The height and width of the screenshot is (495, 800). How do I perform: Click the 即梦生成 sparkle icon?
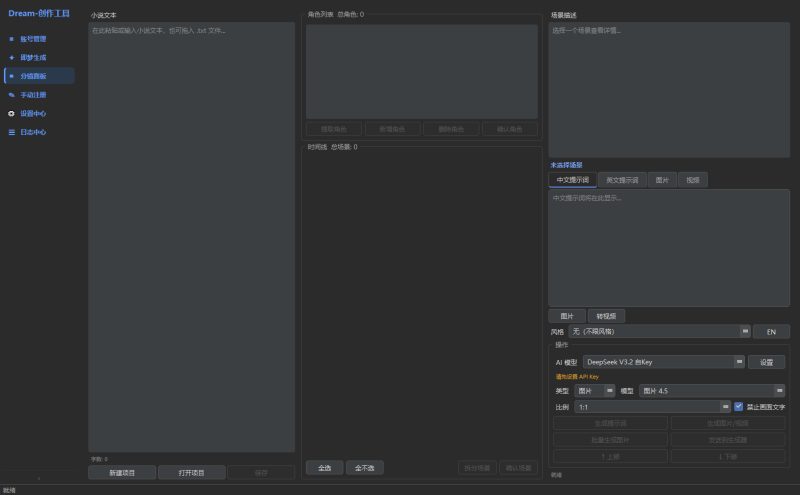[x=12, y=57]
